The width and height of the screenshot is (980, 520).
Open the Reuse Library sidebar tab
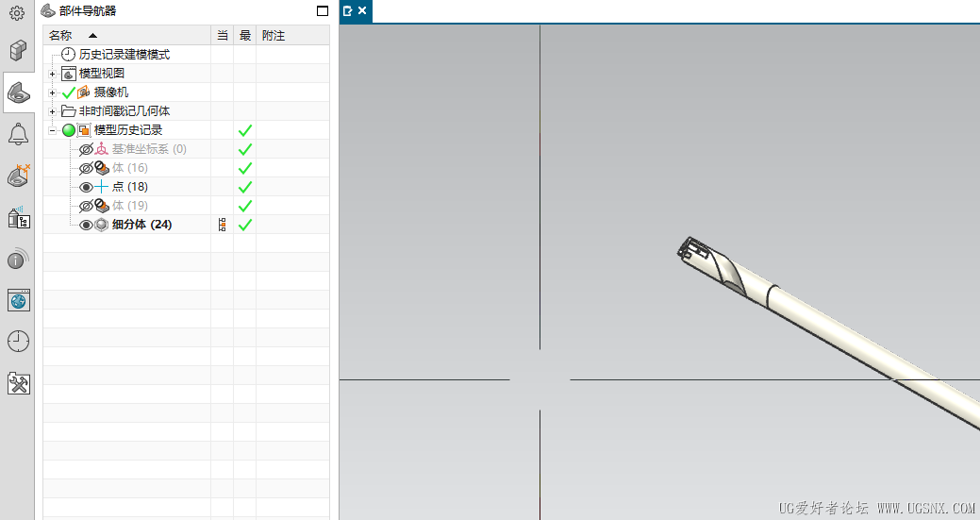point(18,217)
